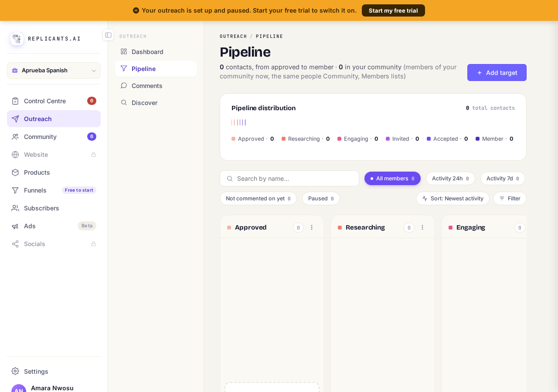Click the Comments speech bubble icon
The height and width of the screenshot is (392, 558).
(x=124, y=85)
